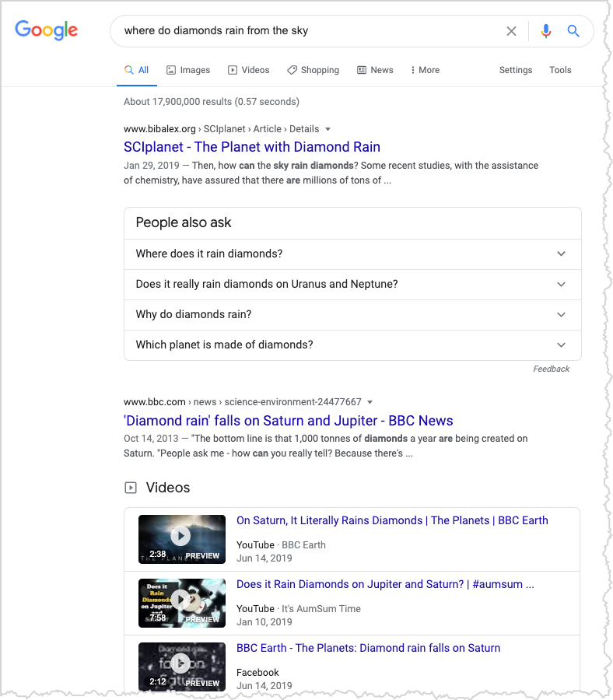This screenshot has width=613, height=700.
Task: Switch to the Images tab
Action: click(188, 70)
